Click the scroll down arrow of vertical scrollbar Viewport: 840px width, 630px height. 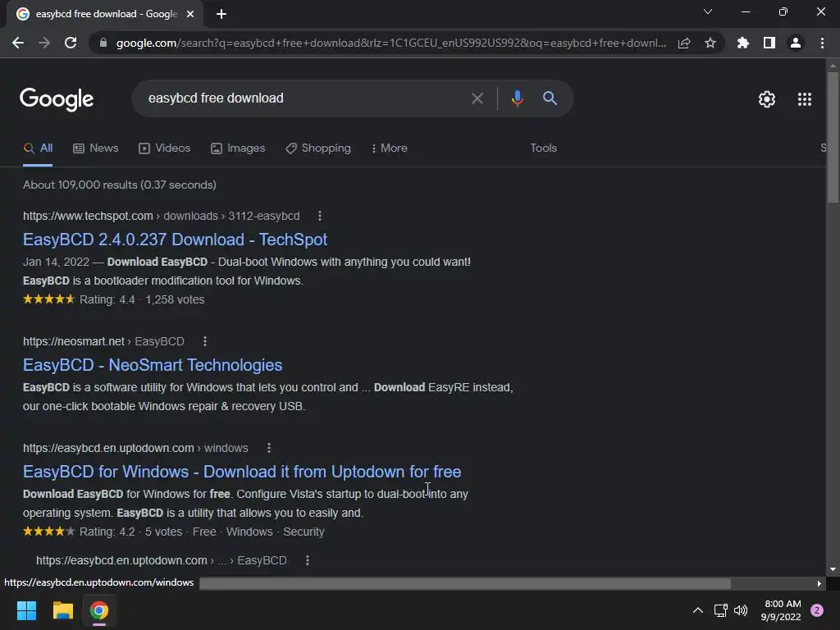coord(833,569)
